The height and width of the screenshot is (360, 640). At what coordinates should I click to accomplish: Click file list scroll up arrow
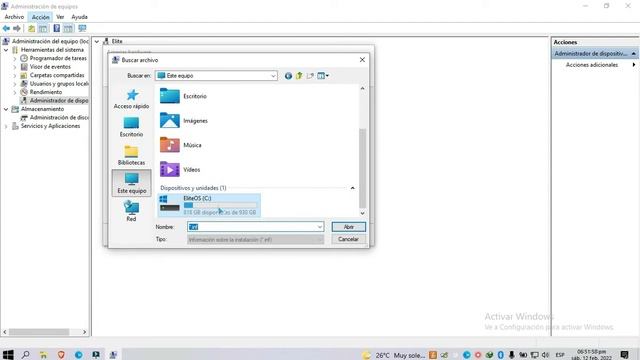362,89
